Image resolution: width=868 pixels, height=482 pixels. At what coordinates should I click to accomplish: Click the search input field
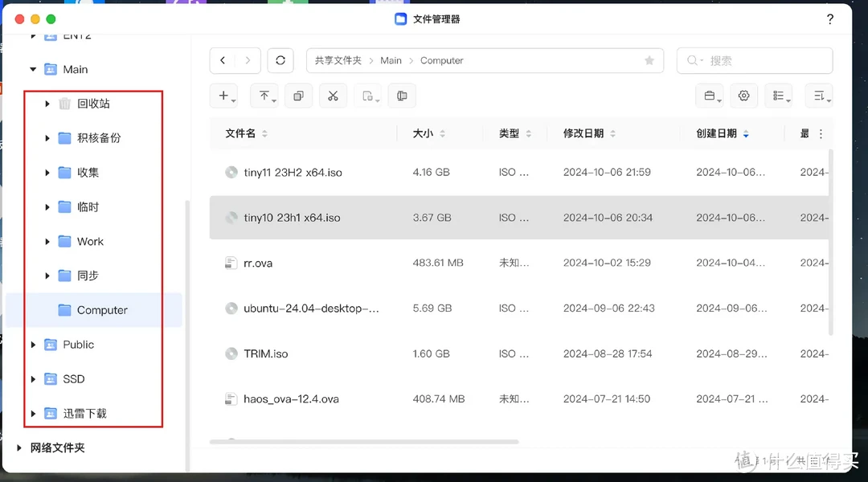click(755, 59)
